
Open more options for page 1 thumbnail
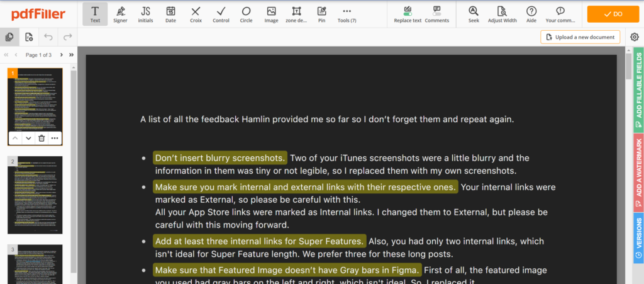tap(55, 138)
